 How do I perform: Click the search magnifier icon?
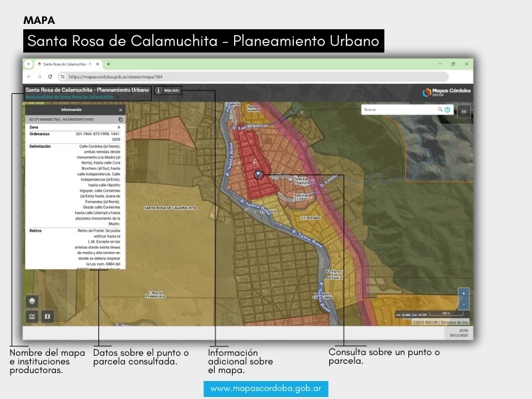[440, 110]
